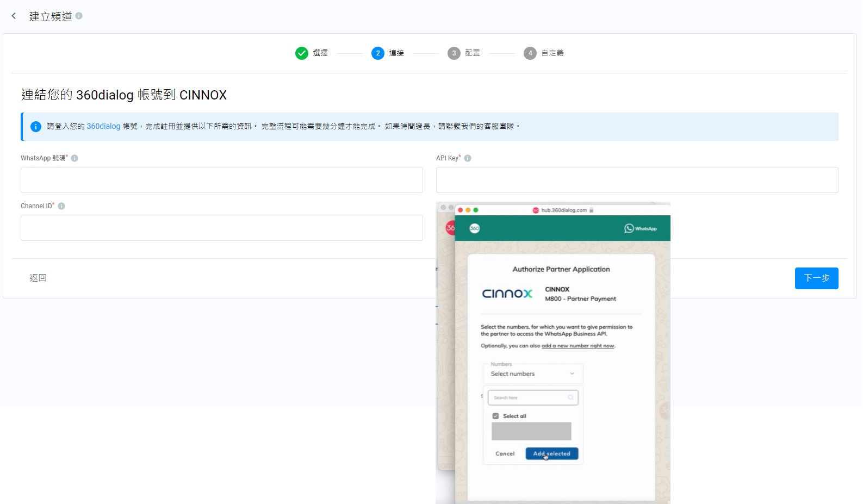Screen dimensions: 863x504
Task: Click the 選擇 step label
Action: point(320,53)
